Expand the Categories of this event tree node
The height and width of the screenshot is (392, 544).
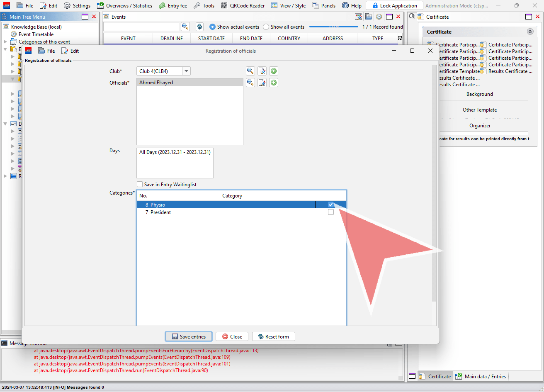tap(5, 41)
